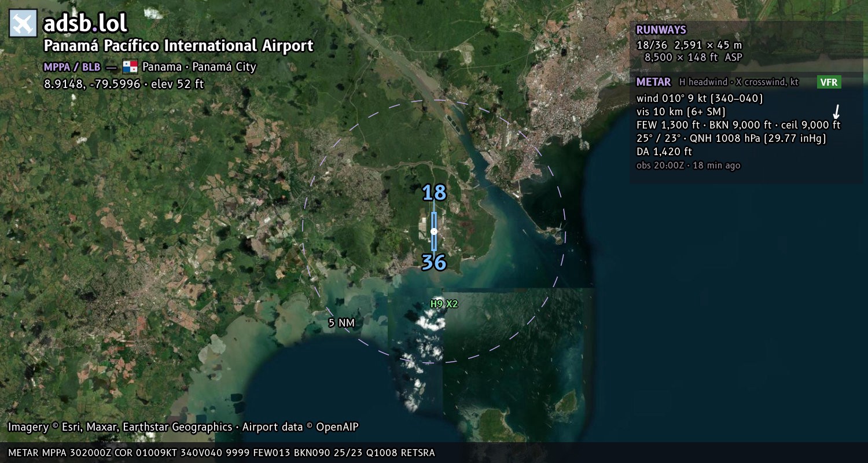Click the Panama flag icon
The image size is (868, 463).
[130, 67]
